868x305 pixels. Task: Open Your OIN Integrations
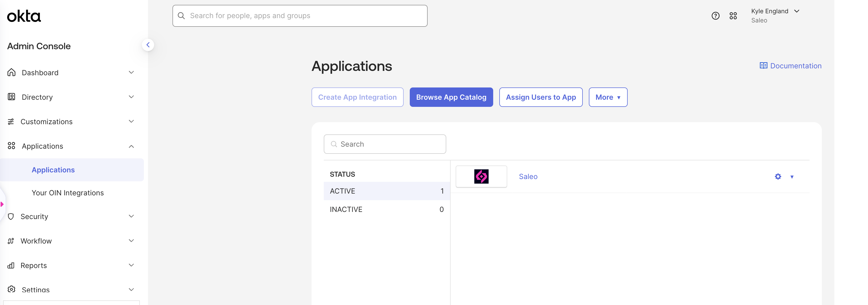click(x=68, y=193)
